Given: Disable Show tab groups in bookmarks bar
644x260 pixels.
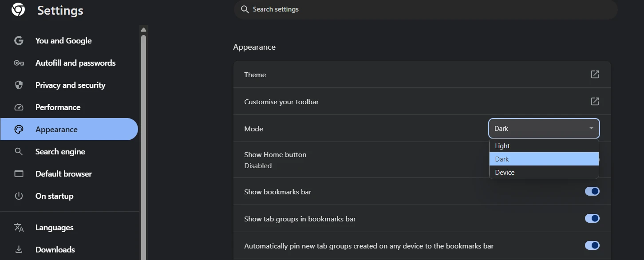Looking at the screenshot, I should pos(592,218).
